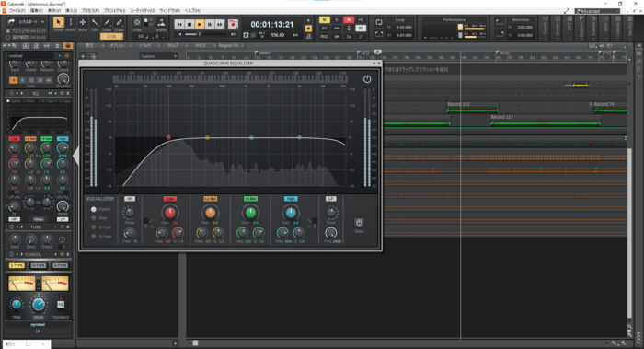Click the transport Rewind button
The width and height of the screenshot is (644, 349).
tap(179, 25)
